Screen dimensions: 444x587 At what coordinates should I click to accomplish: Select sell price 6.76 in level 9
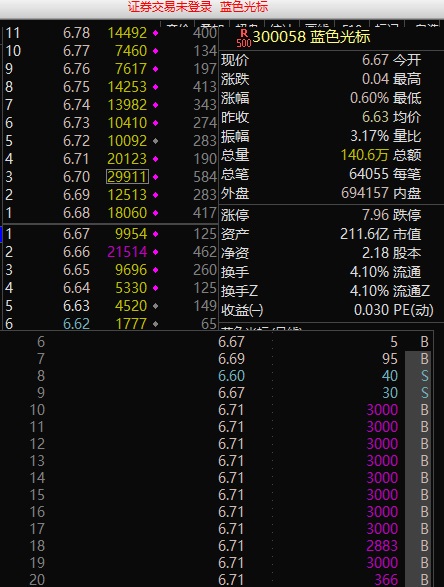(x=76, y=69)
